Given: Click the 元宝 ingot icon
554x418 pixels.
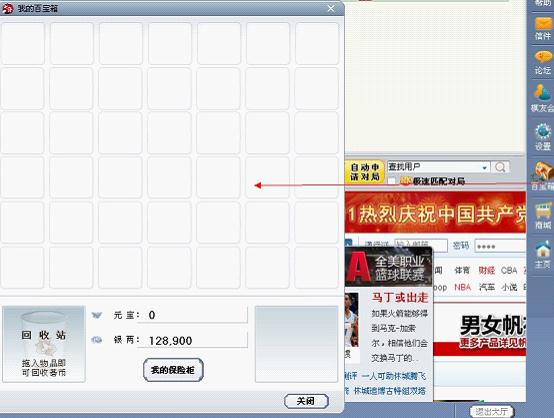Looking at the screenshot, I should [96, 315].
